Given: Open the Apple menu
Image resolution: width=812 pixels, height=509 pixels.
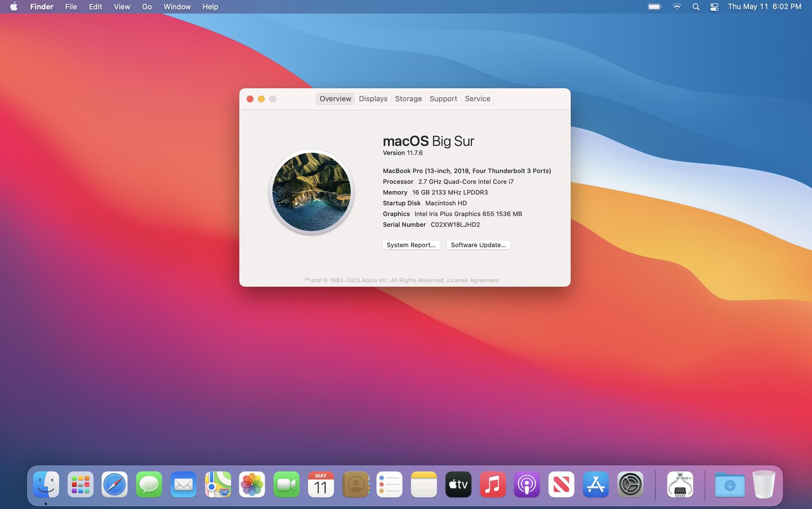Looking at the screenshot, I should point(14,7).
